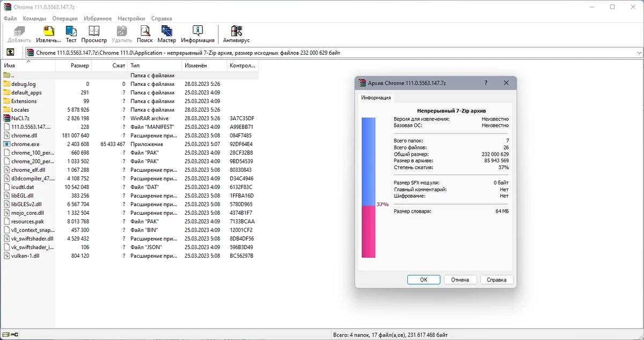Screen dimensions: 644x340
Task: Select the chrome.dll file icon
Action: [7, 135]
